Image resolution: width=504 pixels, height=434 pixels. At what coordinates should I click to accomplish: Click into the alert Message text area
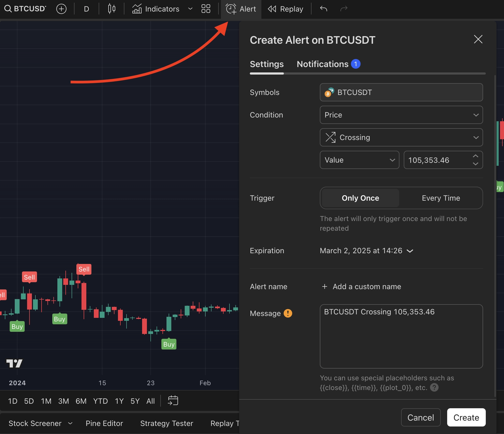[x=401, y=336]
